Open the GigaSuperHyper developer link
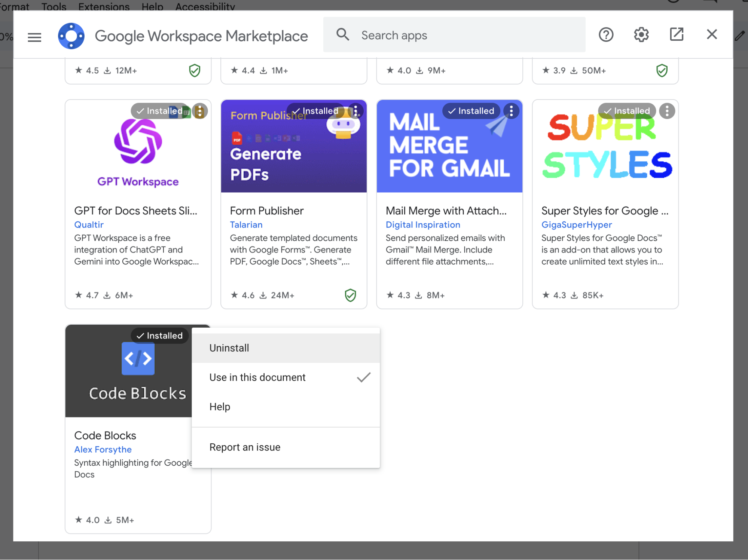The width and height of the screenshot is (748, 560). coord(577,225)
